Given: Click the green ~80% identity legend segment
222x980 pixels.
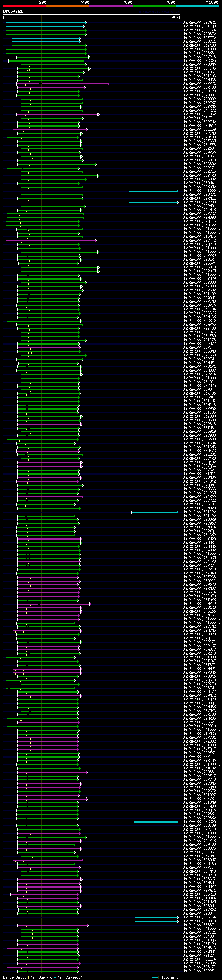Looking at the screenshot, I should click(x=154, y=6).
